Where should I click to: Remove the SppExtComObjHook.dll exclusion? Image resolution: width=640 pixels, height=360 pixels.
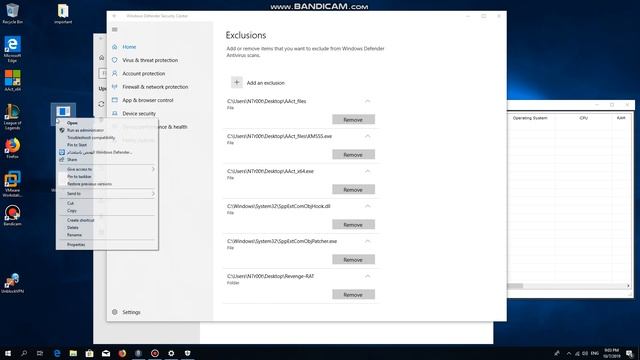tap(353, 225)
